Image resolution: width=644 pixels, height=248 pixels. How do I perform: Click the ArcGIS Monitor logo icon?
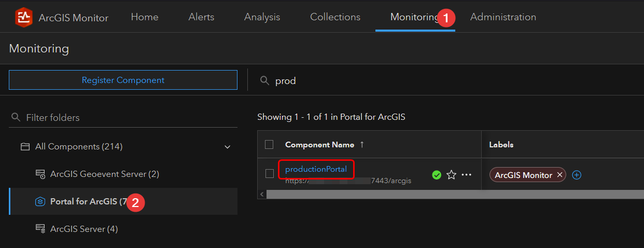(23, 17)
